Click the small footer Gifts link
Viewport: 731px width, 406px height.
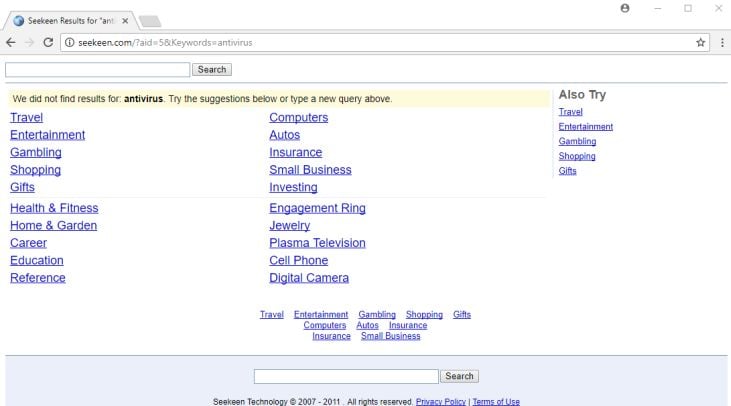point(462,315)
